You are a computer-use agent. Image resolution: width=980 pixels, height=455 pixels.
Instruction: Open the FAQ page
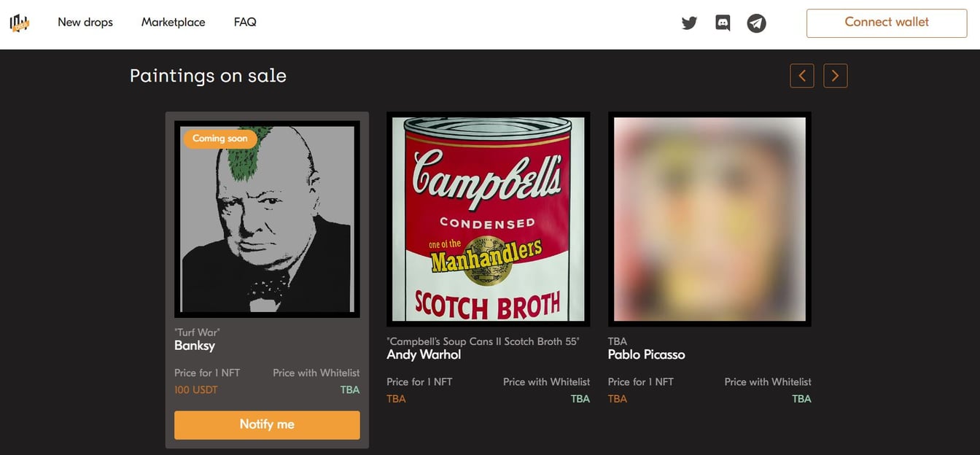(245, 22)
